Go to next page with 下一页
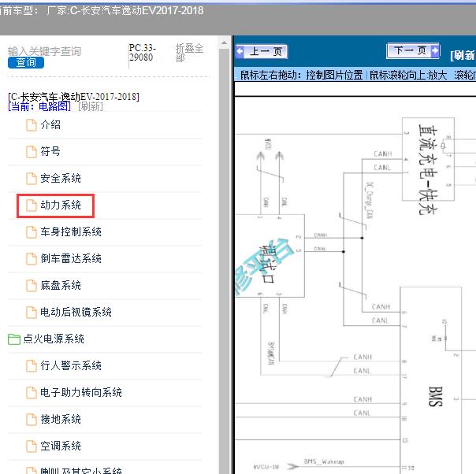Viewport: 476px width, 474px height. pos(413,50)
